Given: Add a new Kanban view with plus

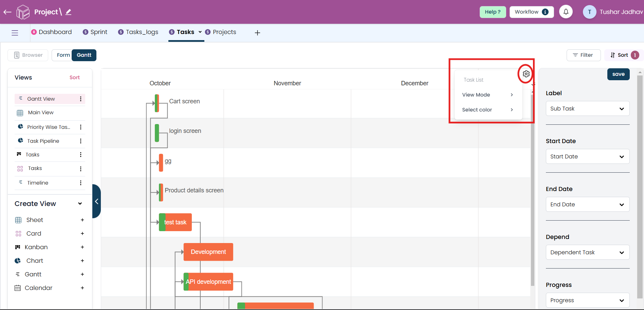Looking at the screenshot, I should click(x=82, y=247).
